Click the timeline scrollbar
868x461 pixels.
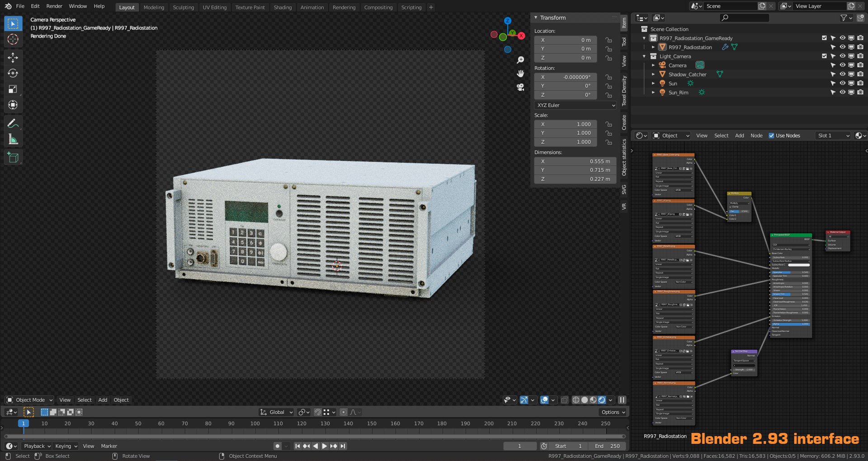[x=315, y=437]
